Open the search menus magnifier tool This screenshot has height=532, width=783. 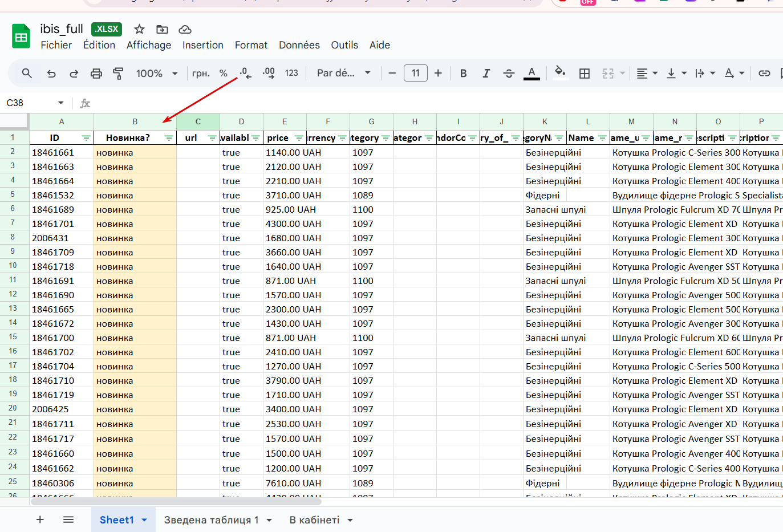click(x=27, y=73)
